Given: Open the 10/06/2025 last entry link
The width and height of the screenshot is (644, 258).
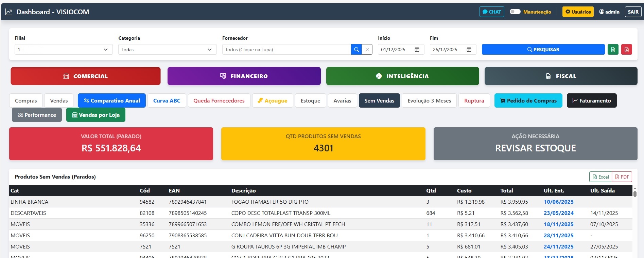Looking at the screenshot, I should 558,202.
